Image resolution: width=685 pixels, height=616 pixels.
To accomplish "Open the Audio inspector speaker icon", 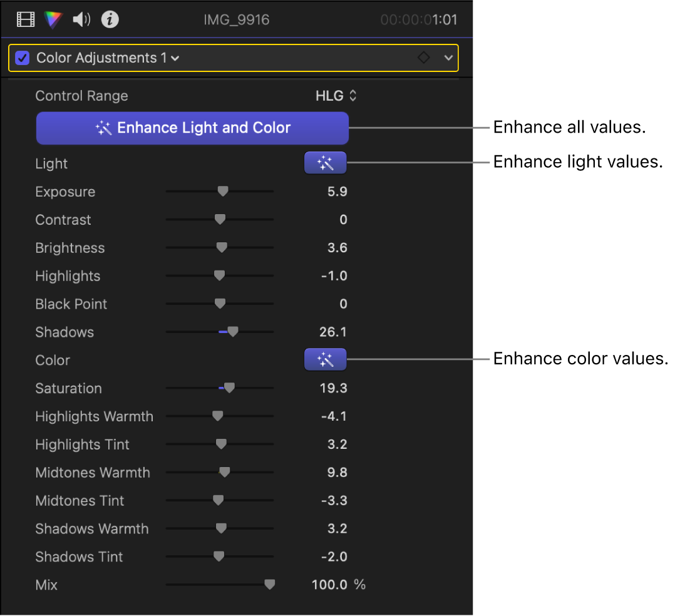I will (x=81, y=19).
